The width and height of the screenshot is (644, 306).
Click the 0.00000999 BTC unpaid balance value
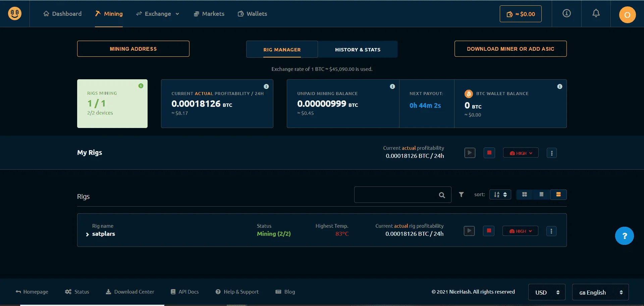[327, 104]
